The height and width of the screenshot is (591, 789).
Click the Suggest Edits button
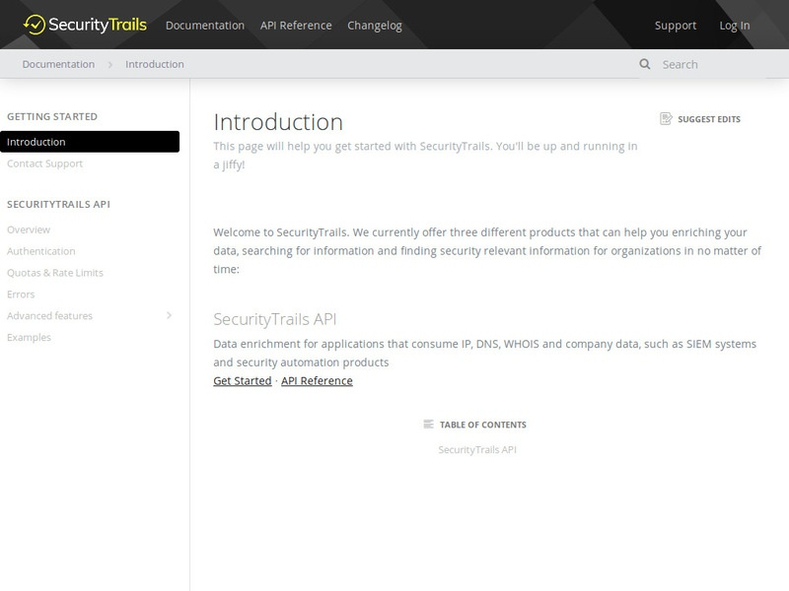700,119
